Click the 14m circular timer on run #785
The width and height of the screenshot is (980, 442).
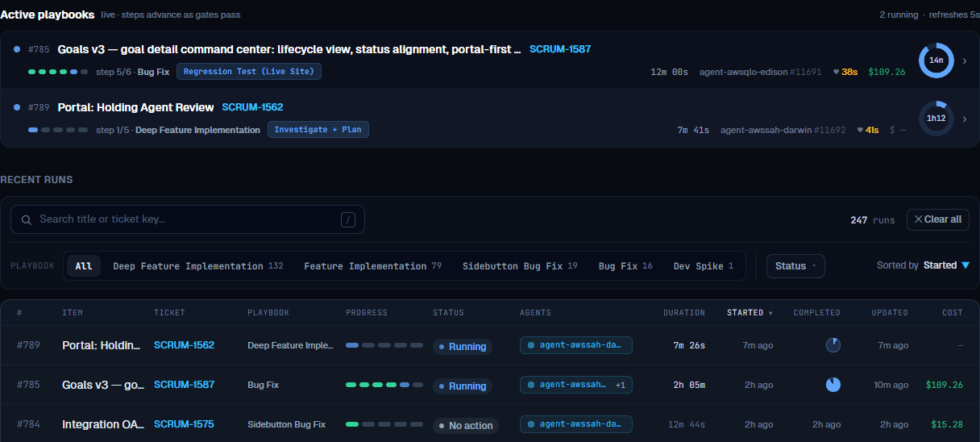click(936, 60)
